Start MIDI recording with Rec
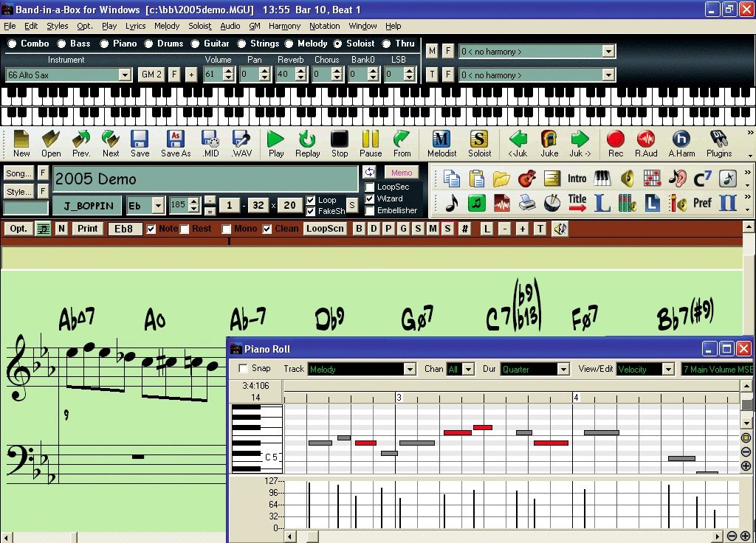756x543 pixels. click(616, 144)
